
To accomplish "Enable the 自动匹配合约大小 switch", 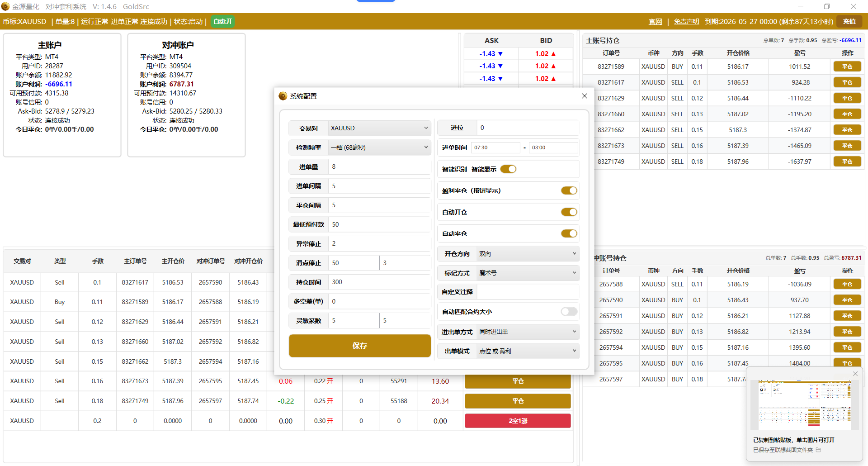I will point(569,312).
